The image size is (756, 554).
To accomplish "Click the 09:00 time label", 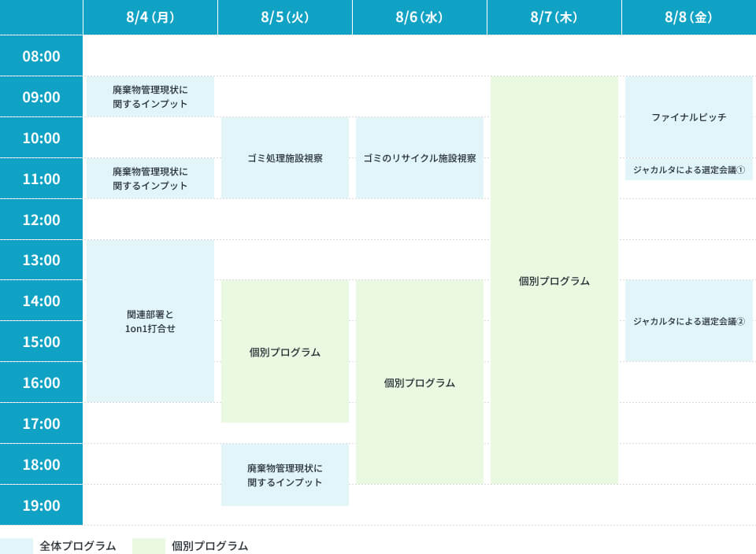I will (41, 97).
